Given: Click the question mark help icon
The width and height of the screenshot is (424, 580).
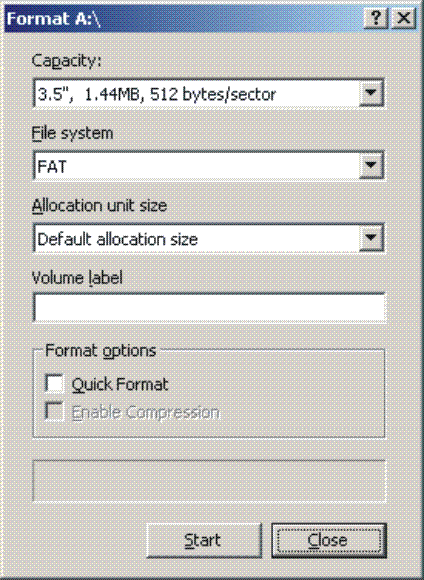Looking at the screenshot, I should coord(376,18).
